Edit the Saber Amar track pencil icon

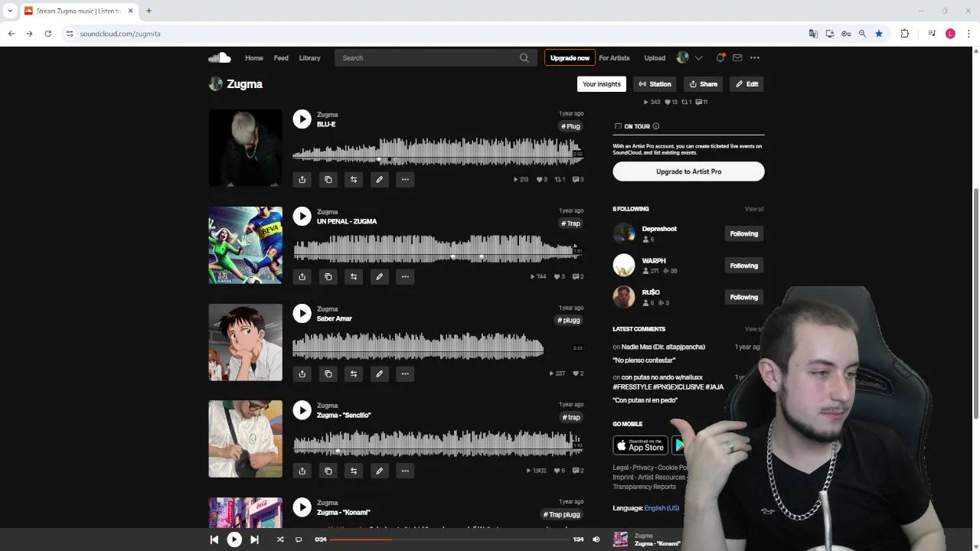tap(379, 373)
